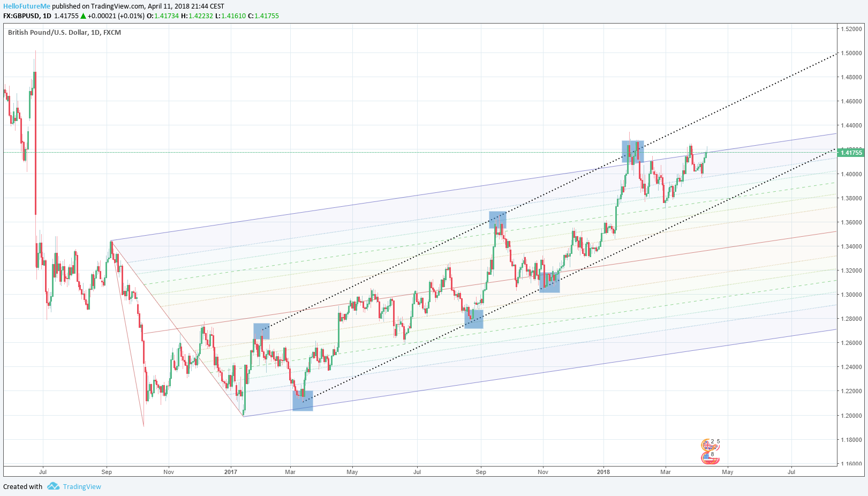
Task: Open the HelloFutureMe author profile link
Action: click(x=27, y=6)
